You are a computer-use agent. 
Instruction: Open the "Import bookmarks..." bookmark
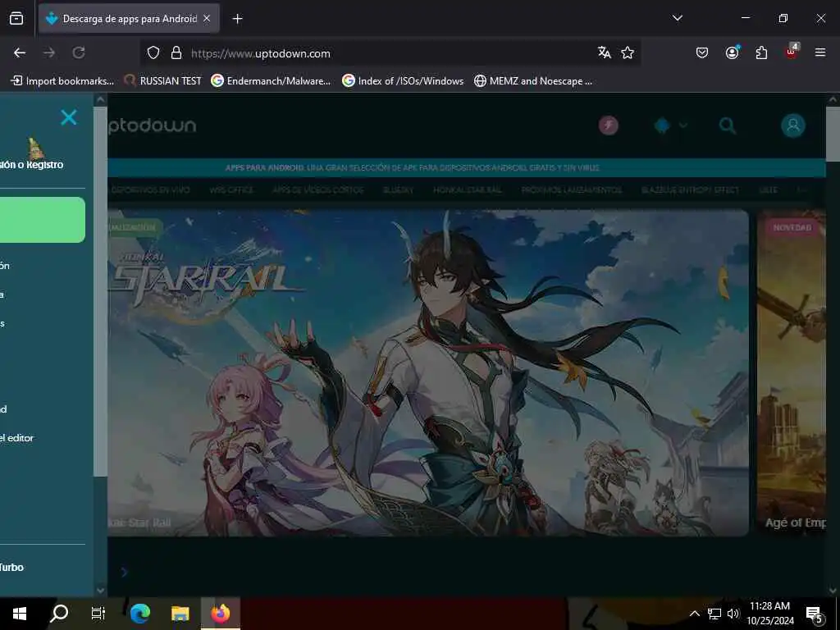pos(62,81)
